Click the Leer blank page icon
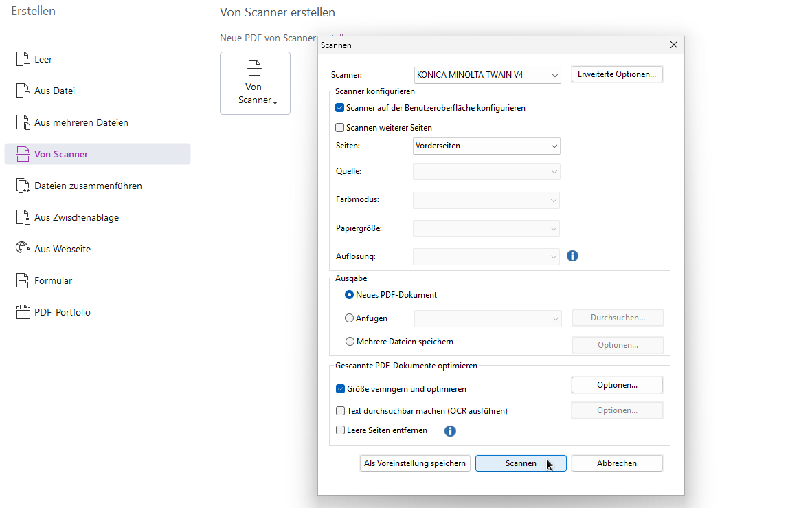Screen dimensions: 812x508 [23, 60]
